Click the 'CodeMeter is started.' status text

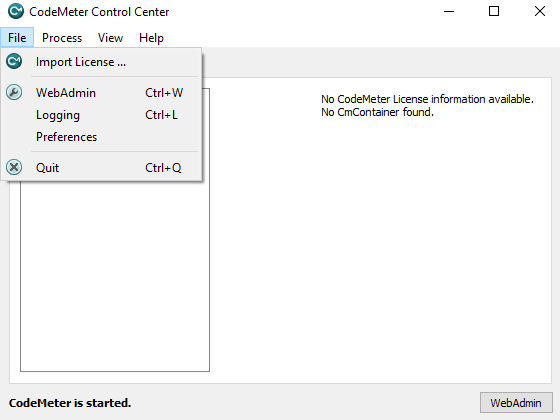click(70, 403)
